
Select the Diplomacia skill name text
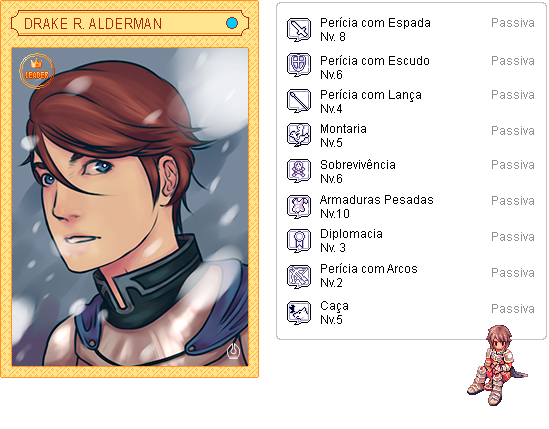coord(351,234)
